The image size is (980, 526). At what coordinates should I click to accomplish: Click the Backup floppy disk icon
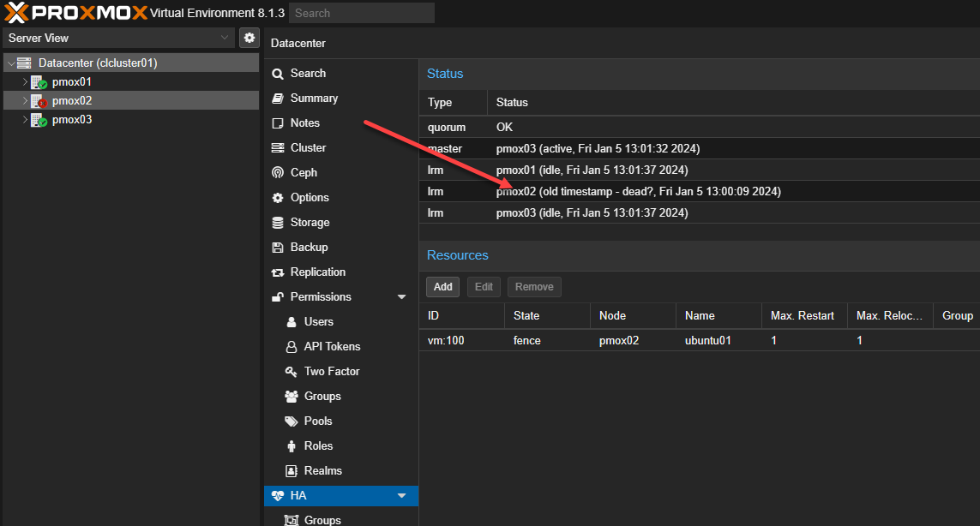[278, 248]
